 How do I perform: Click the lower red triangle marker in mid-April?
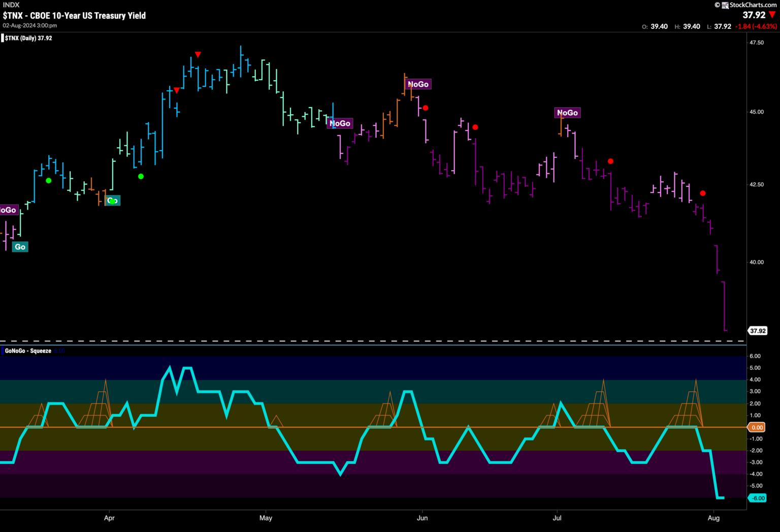(x=176, y=90)
